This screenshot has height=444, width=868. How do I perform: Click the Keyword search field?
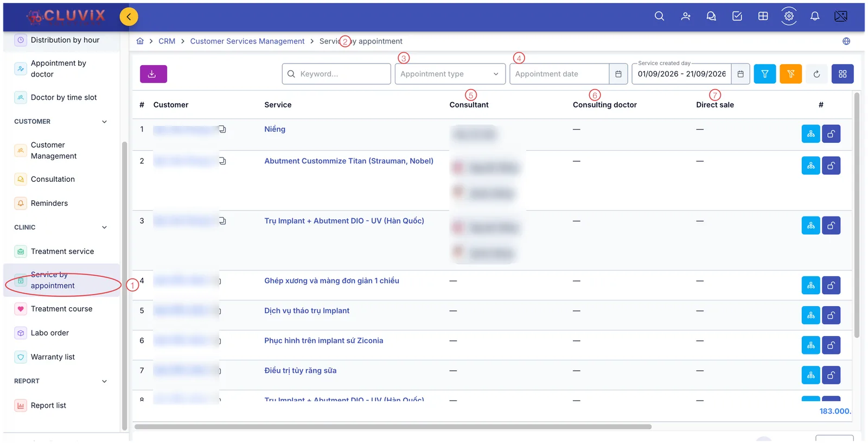[x=336, y=74]
